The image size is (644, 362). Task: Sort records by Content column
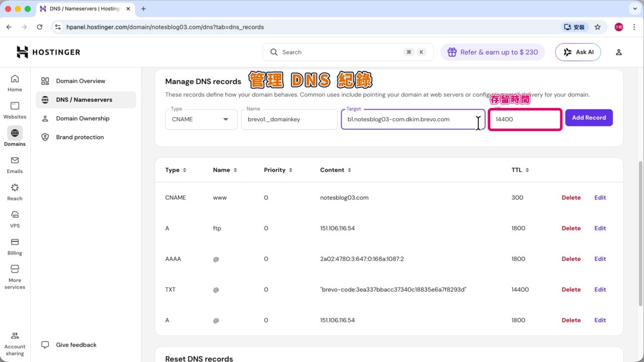[x=336, y=170]
